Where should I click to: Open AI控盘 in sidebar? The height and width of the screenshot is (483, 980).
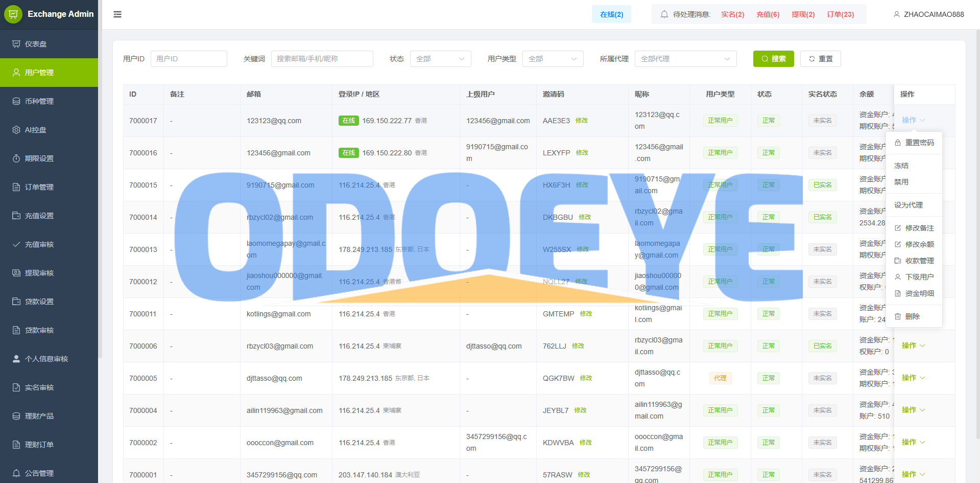click(49, 130)
